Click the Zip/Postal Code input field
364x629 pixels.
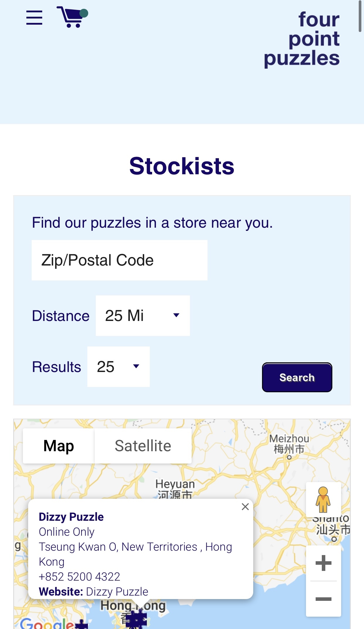click(x=119, y=260)
